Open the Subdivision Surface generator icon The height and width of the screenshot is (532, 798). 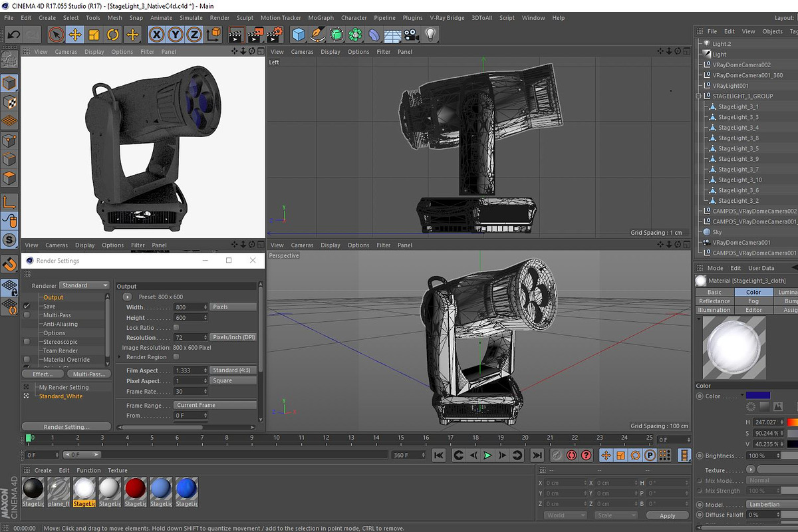[x=336, y=34]
